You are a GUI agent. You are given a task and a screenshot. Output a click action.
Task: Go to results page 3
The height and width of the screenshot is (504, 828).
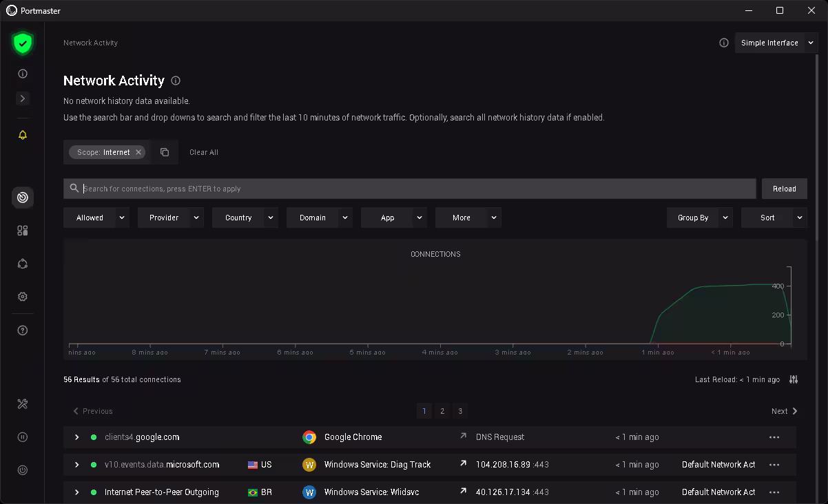[460, 411]
